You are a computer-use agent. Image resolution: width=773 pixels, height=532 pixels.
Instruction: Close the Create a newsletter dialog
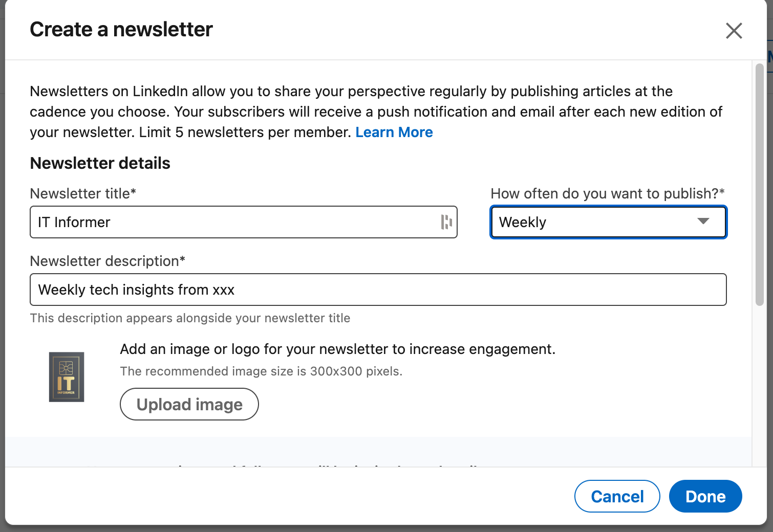click(x=734, y=31)
